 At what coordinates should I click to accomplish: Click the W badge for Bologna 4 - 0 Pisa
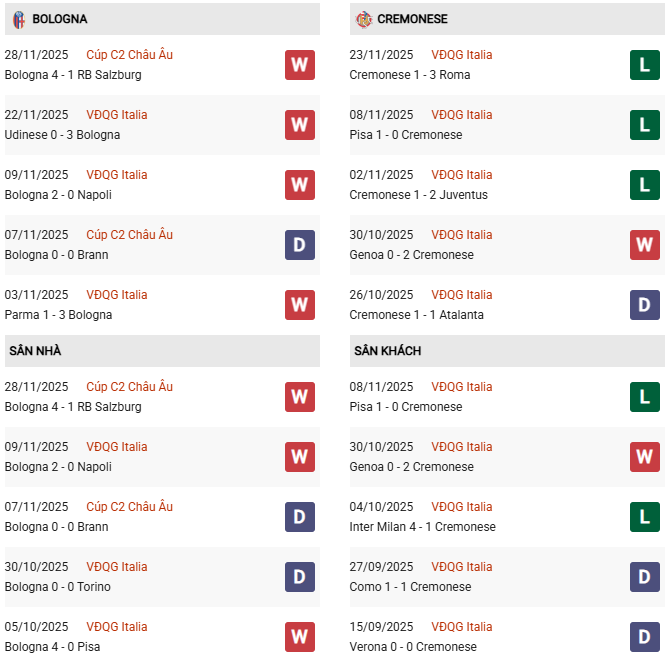[300, 637]
